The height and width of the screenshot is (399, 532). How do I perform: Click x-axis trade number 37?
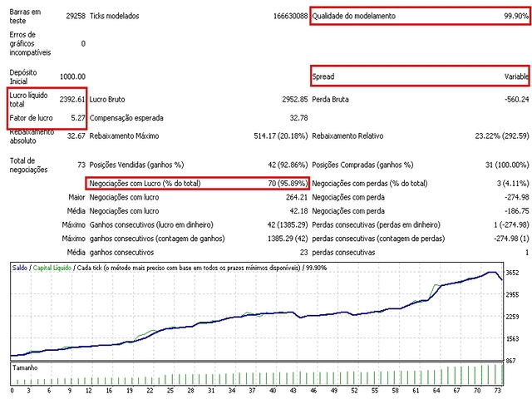pos(252,391)
